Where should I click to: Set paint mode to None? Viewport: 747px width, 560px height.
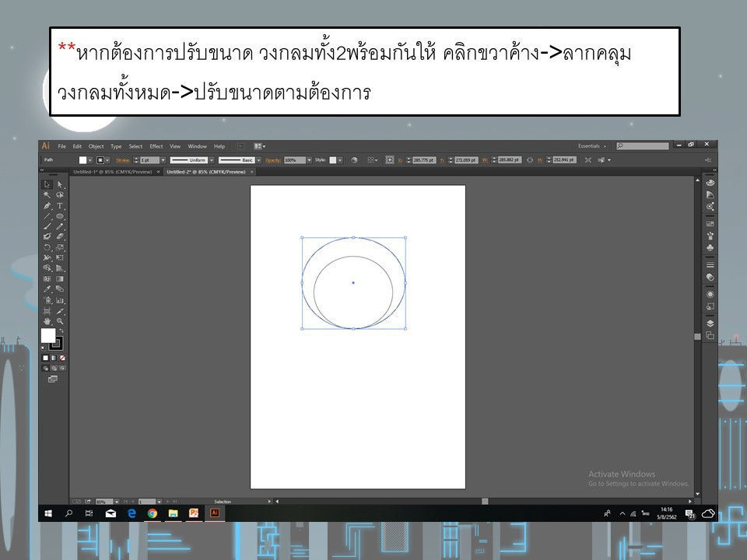pos(62,358)
